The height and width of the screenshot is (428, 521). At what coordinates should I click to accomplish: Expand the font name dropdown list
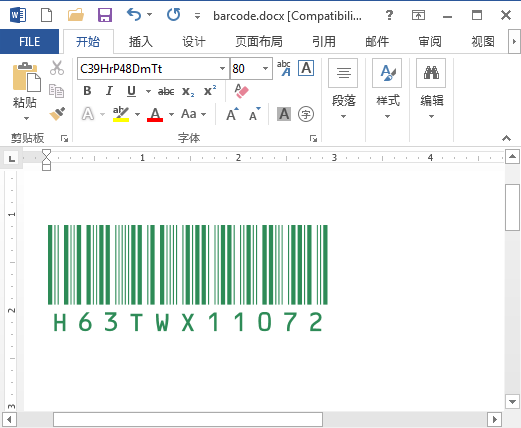pyautogui.click(x=222, y=69)
